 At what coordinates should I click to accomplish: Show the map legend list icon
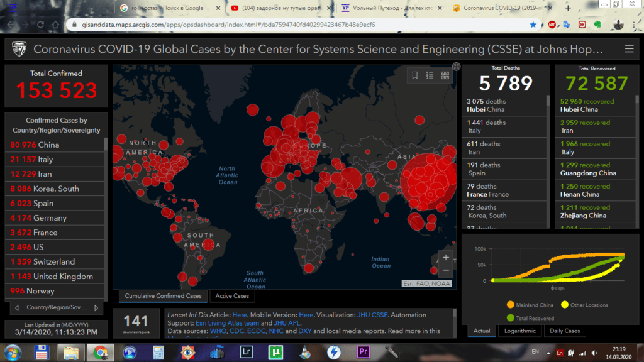[x=430, y=75]
